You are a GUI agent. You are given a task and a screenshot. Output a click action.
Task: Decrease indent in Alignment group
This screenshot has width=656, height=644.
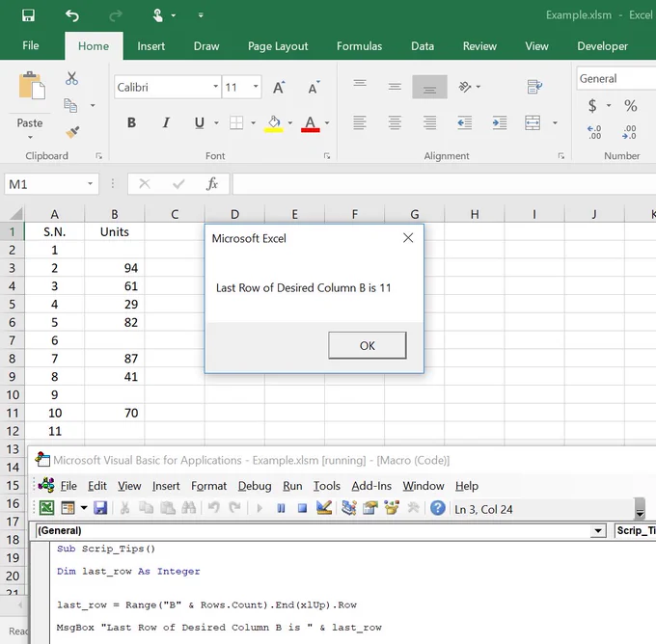pos(464,122)
